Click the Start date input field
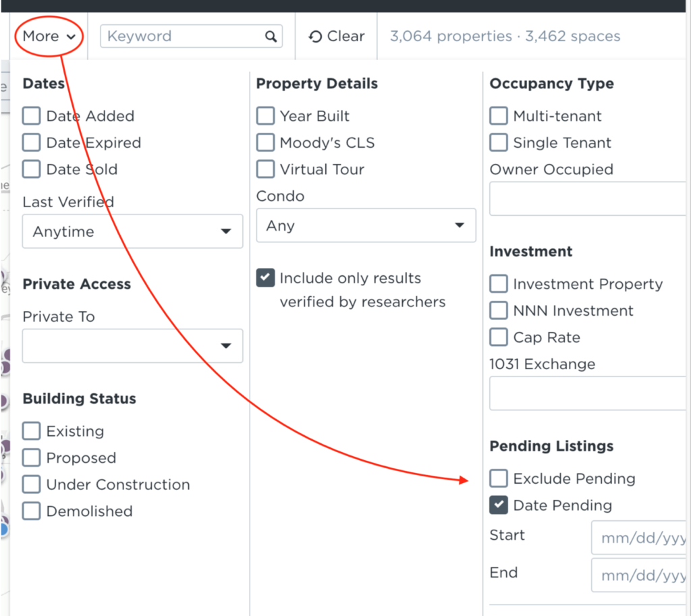This screenshot has width=691, height=616. click(639, 538)
